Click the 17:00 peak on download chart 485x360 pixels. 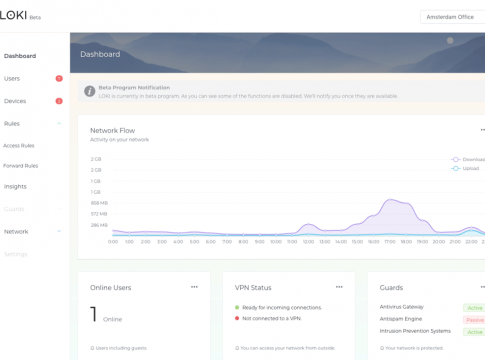(390, 200)
